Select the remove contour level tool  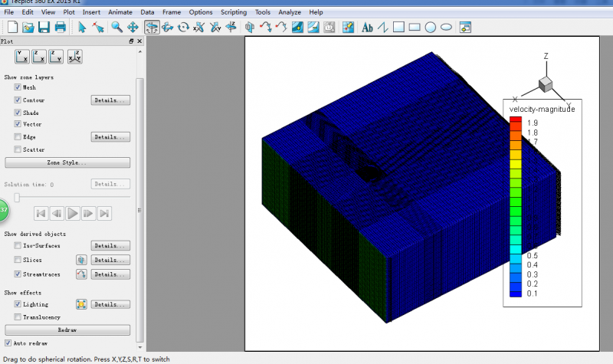(313, 28)
